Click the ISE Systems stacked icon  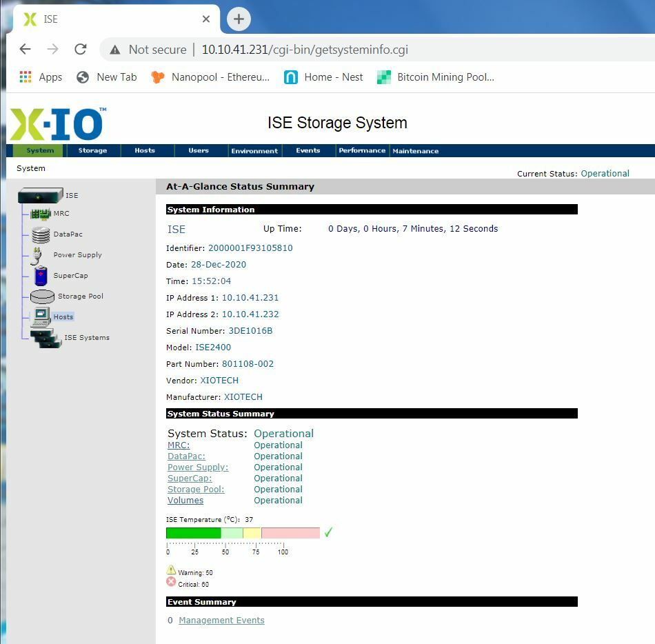(45, 337)
